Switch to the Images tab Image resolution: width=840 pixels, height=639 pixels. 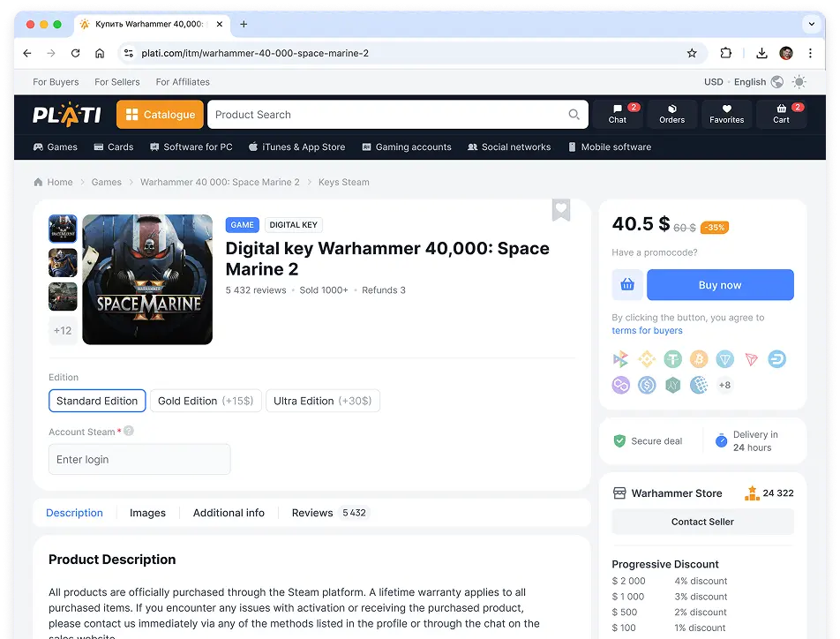147,513
